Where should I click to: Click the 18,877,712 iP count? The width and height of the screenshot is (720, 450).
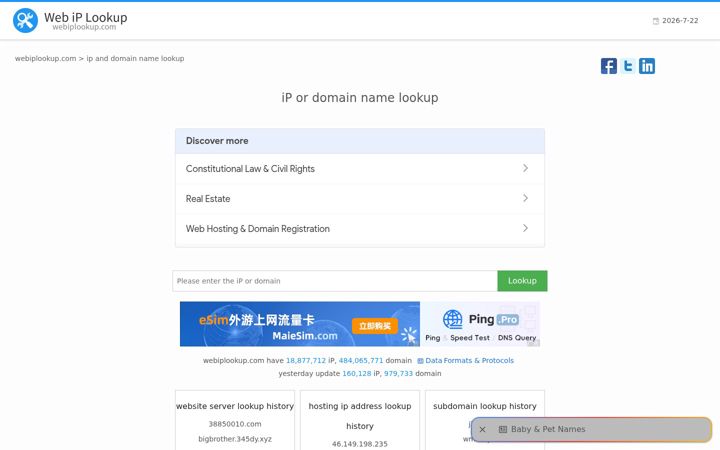(306, 360)
